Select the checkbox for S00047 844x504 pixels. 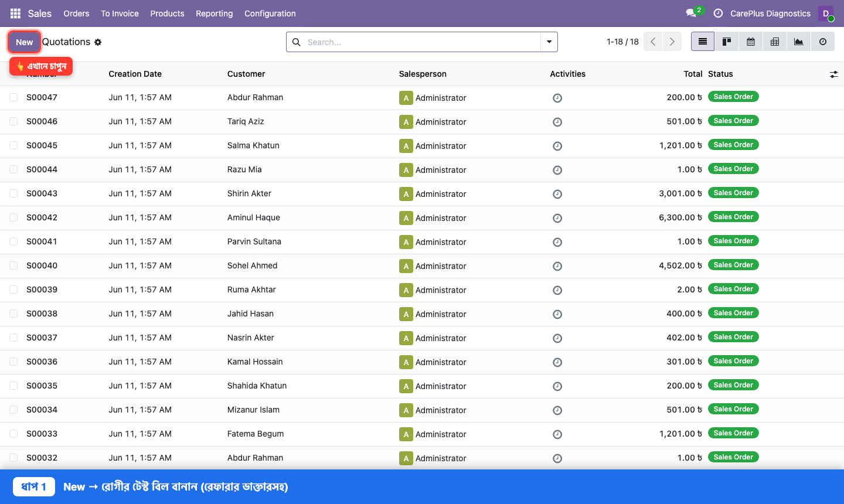13,97
